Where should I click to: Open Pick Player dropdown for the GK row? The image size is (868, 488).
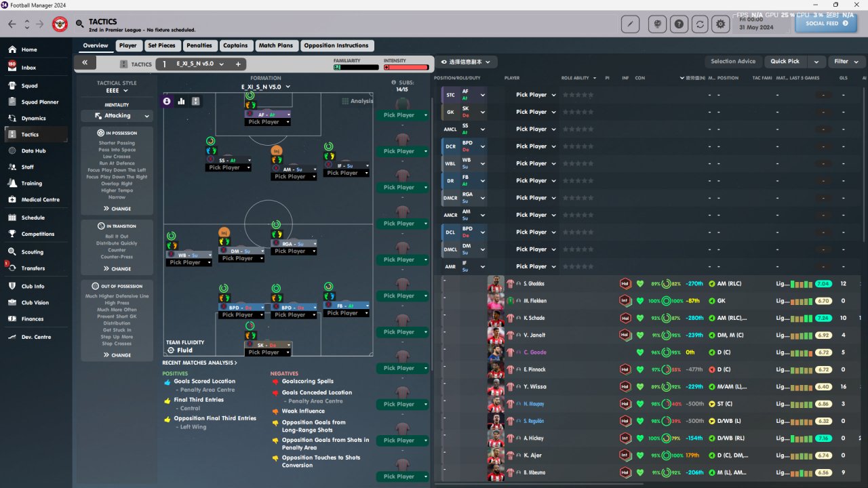click(x=536, y=112)
